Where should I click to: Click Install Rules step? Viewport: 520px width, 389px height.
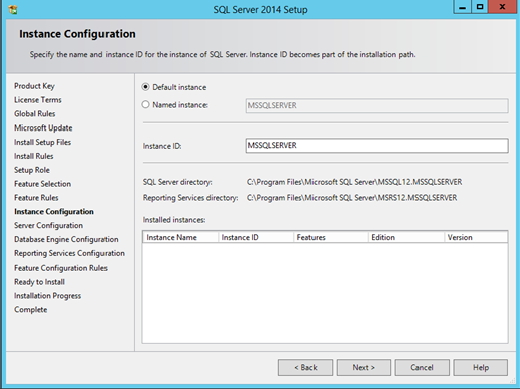34,156
